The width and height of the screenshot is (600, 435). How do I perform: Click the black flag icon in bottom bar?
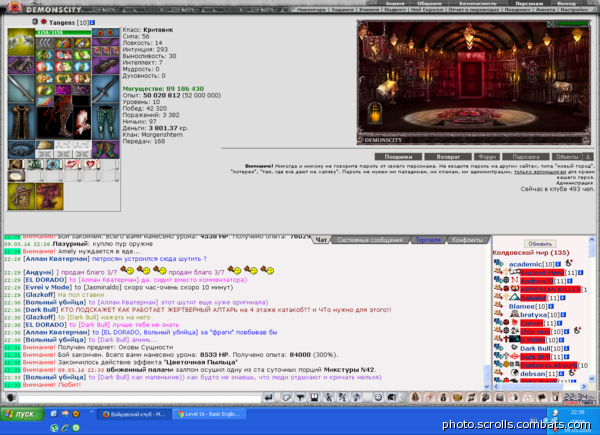pos(541,398)
